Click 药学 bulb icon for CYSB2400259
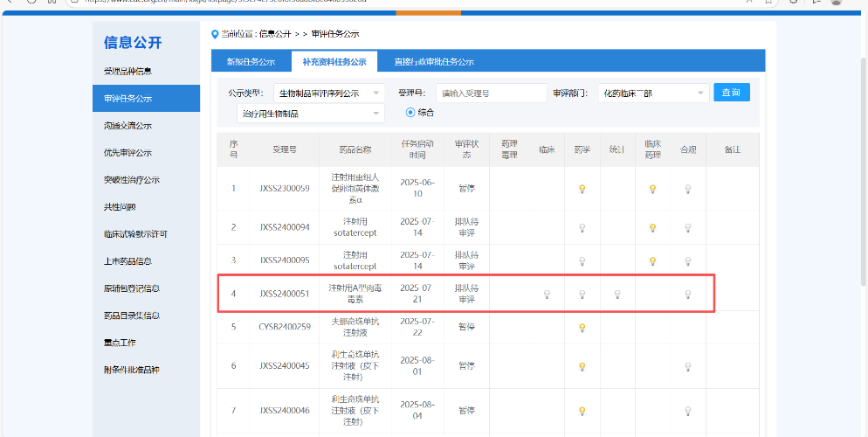868x437 pixels. coord(582,328)
